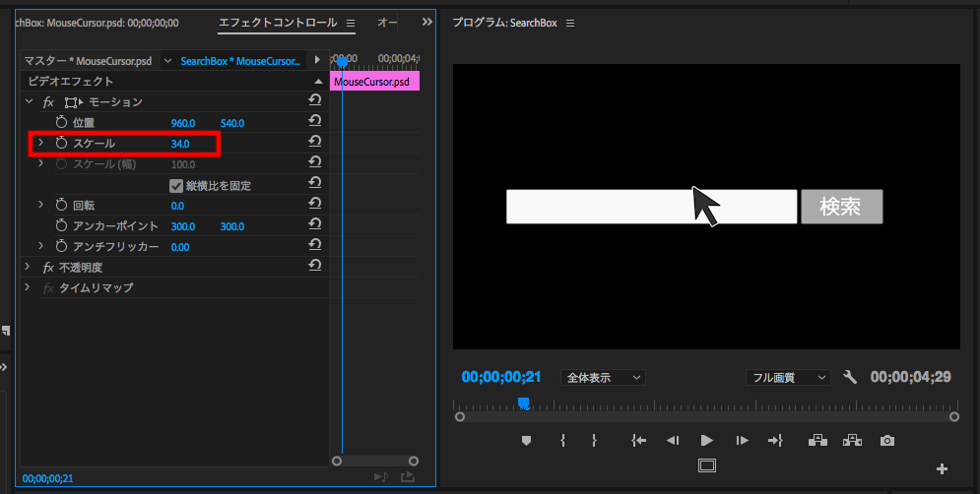Image resolution: width=980 pixels, height=494 pixels.
Task: Click the Scale value 34.0
Action: pyautogui.click(x=179, y=144)
